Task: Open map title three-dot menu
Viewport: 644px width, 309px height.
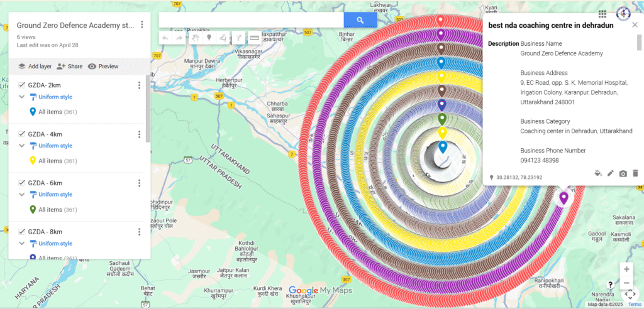Action: pyautogui.click(x=142, y=25)
